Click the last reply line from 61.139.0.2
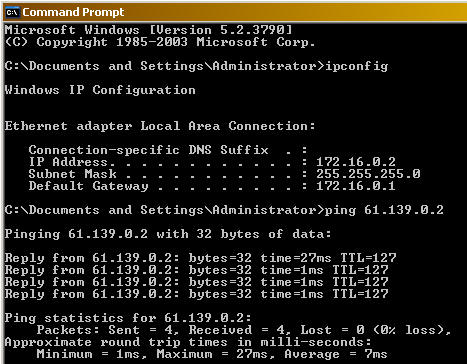The height and width of the screenshot is (364, 467). click(x=196, y=294)
